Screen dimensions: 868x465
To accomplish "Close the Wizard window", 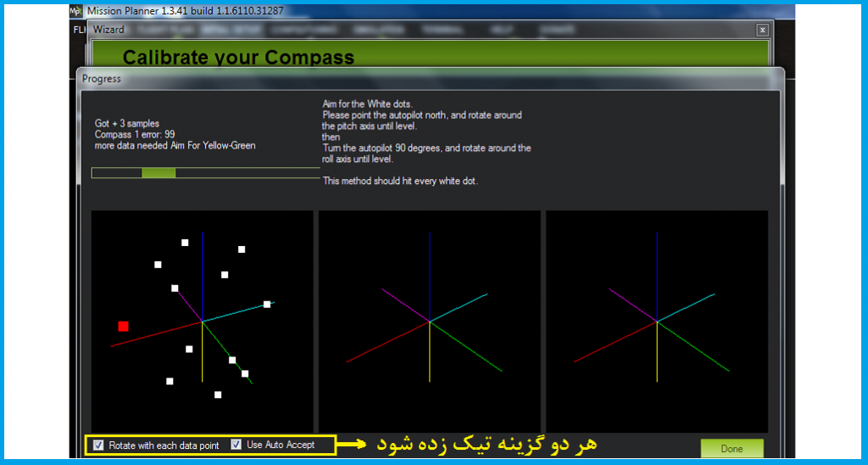I will pos(762,30).
